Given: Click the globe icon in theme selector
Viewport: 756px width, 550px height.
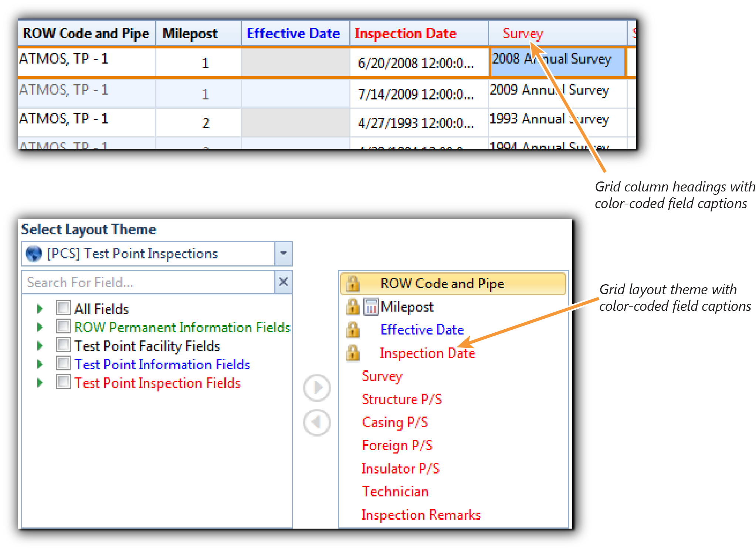Looking at the screenshot, I should coord(34,254).
